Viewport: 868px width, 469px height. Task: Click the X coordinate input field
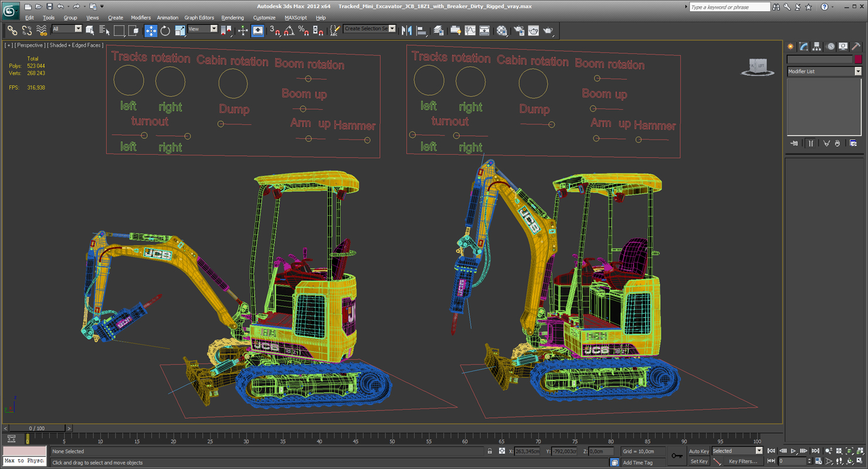(x=527, y=451)
